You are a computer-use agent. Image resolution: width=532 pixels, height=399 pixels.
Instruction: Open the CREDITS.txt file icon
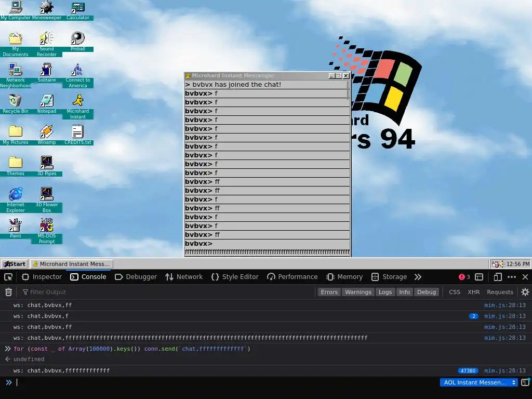pos(78,135)
